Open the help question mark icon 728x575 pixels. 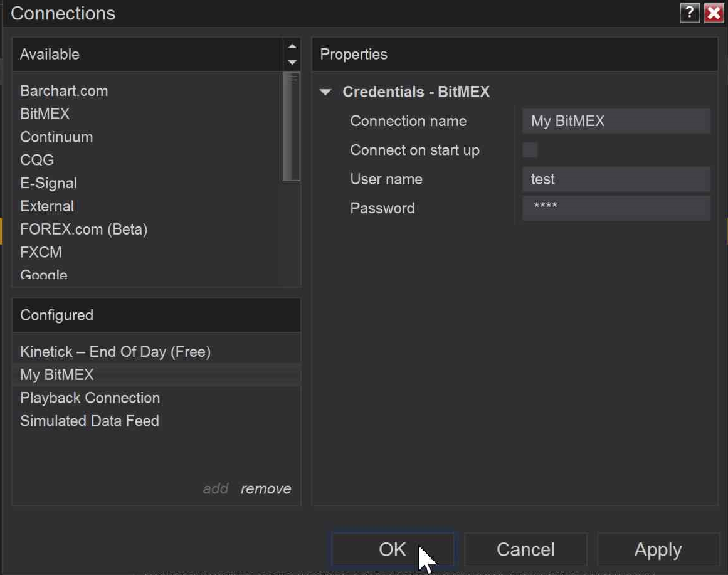(x=690, y=13)
